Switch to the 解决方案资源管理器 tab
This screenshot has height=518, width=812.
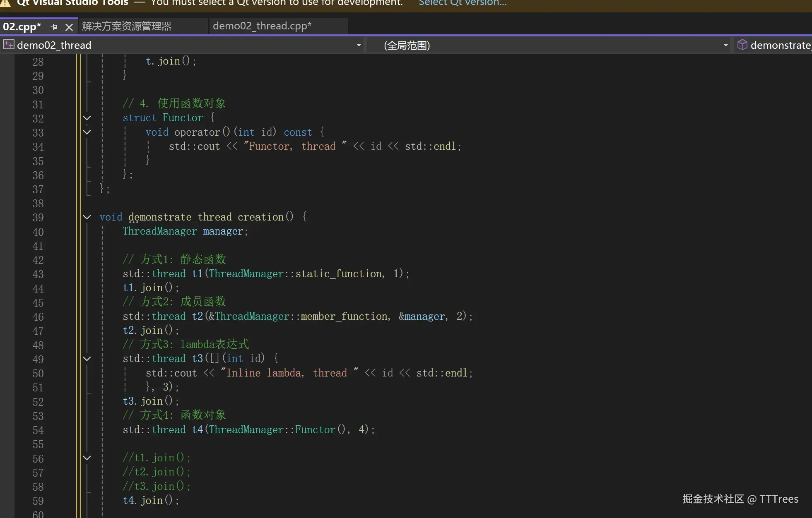pos(127,26)
